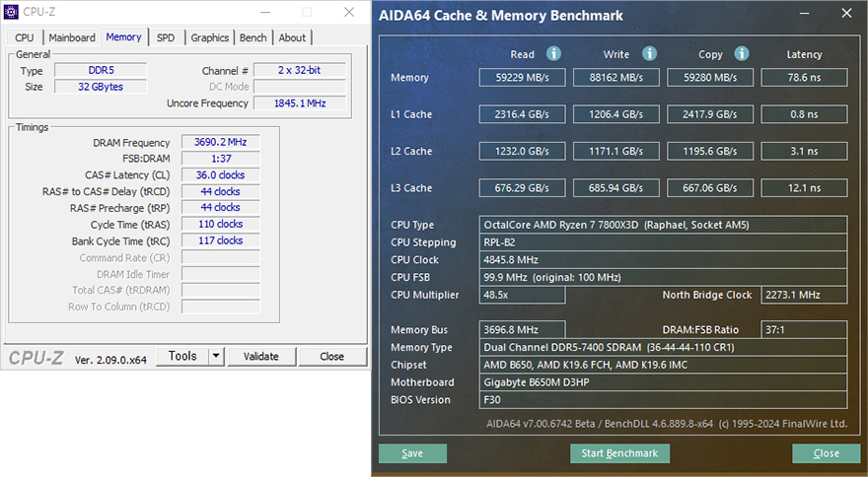The width and height of the screenshot is (868, 477).
Task: Click the tRAS value 110 clocks
Action: click(220, 224)
